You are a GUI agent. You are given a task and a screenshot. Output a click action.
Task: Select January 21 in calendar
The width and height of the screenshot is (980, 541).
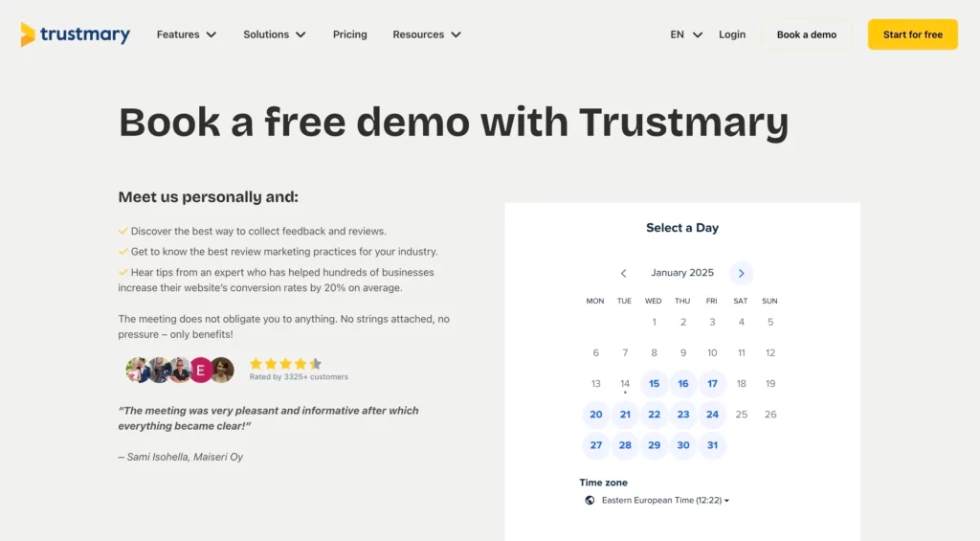coord(625,414)
